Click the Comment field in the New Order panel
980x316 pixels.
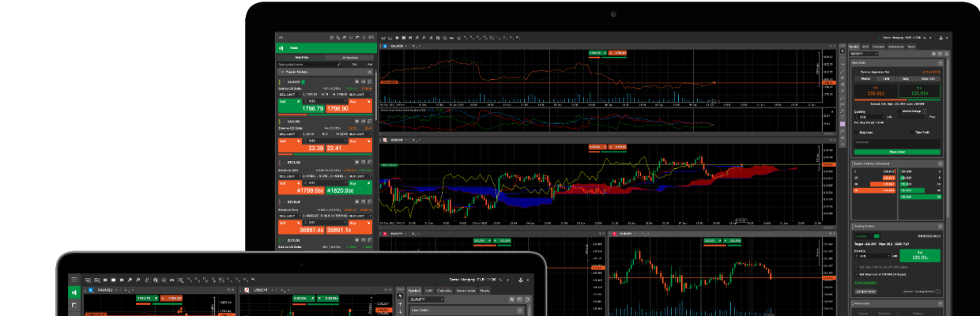pos(897,144)
